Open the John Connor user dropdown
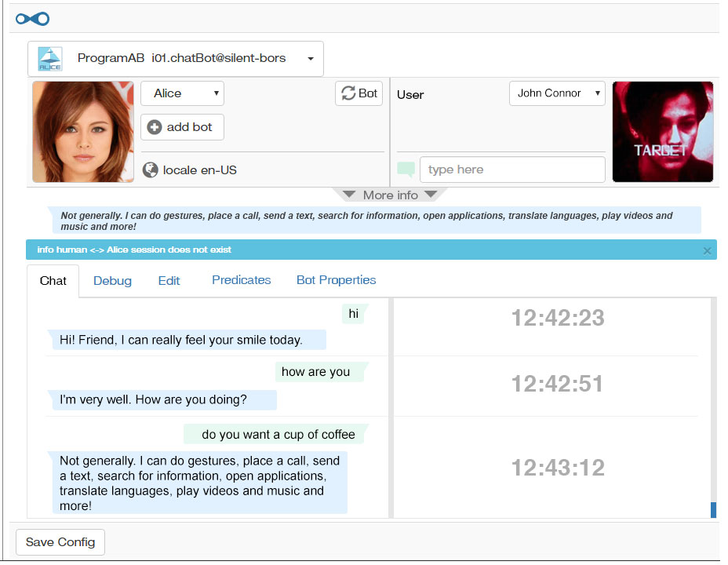The width and height of the screenshot is (728, 565). point(557,93)
